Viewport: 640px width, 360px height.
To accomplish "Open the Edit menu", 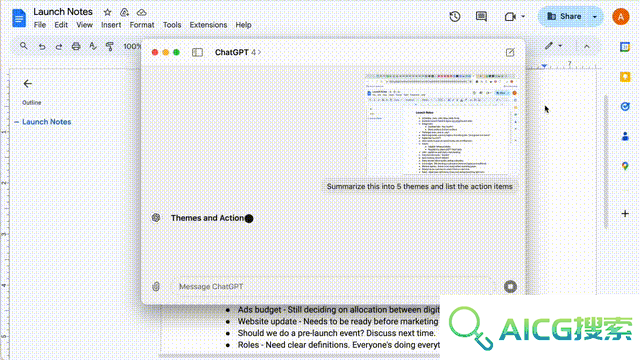I will (61, 25).
